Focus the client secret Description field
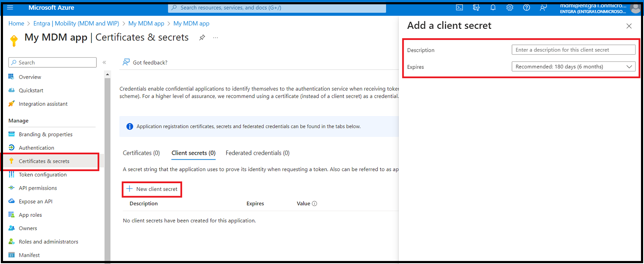 click(x=574, y=50)
